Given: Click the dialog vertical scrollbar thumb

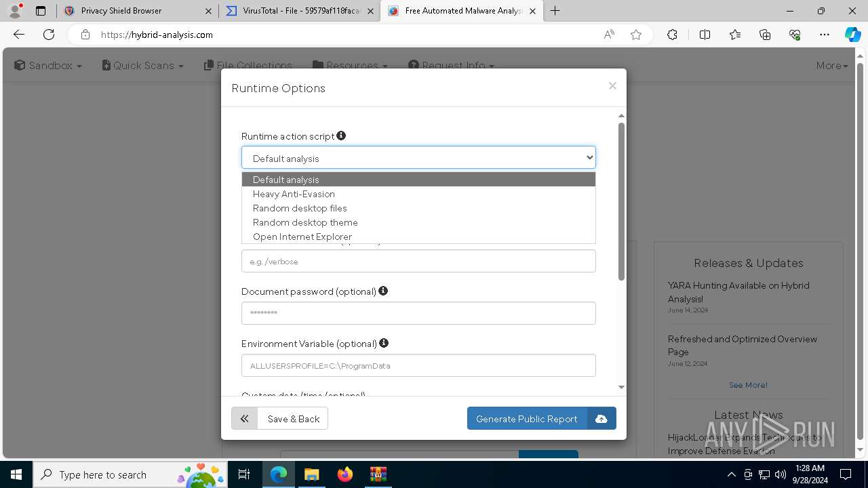Looking at the screenshot, I should tap(621, 201).
